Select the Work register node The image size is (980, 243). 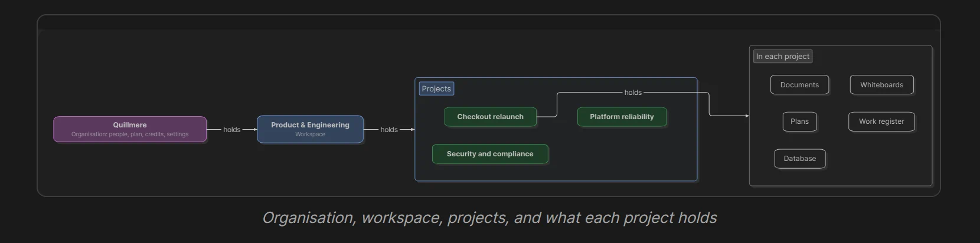tap(881, 121)
